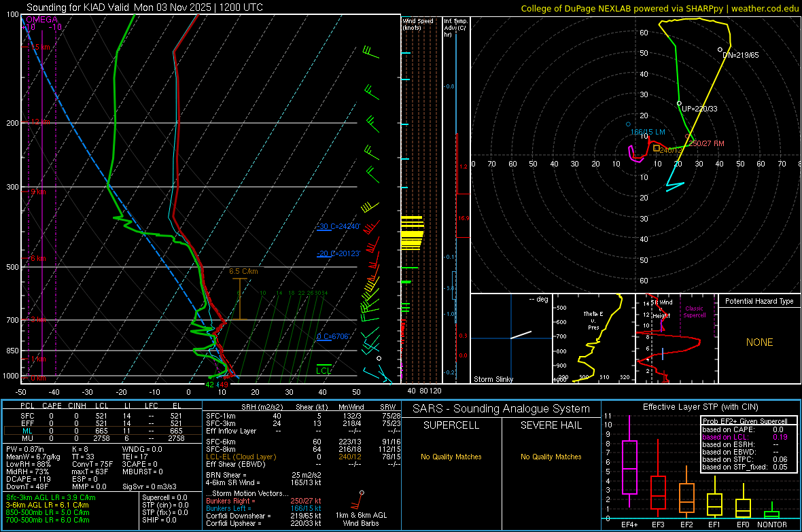Click the 'Prob EF2+ Given Supercell' heading
Viewport: 802px width, 532px height.
tap(745, 421)
